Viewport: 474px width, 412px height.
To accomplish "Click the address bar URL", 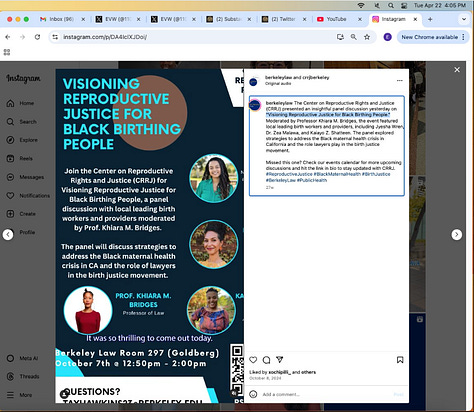I will click(105, 37).
